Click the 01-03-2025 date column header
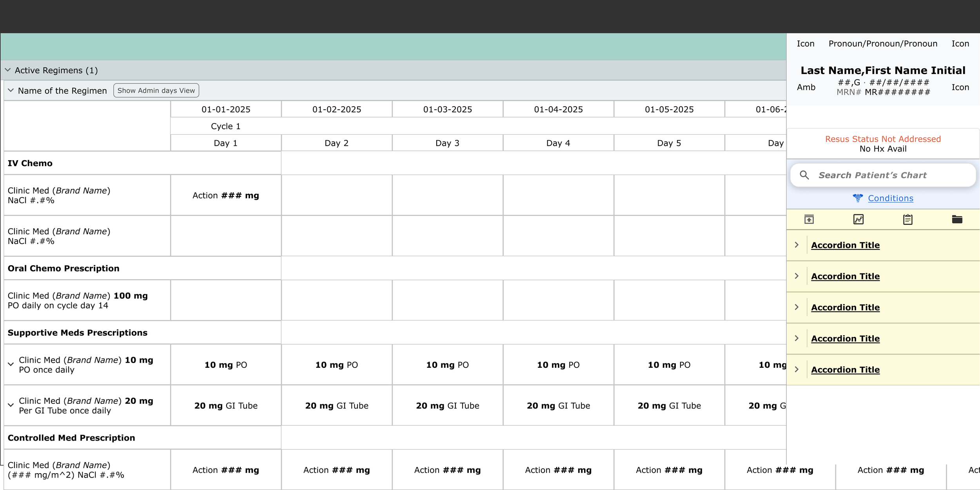The image size is (980, 490). [x=447, y=109]
